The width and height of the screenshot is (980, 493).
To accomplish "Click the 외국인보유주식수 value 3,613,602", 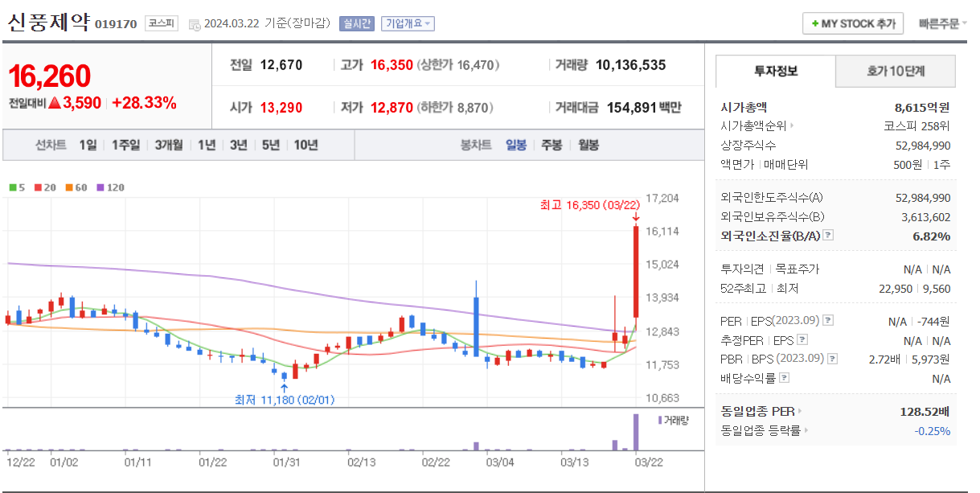I will tap(926, 216).
